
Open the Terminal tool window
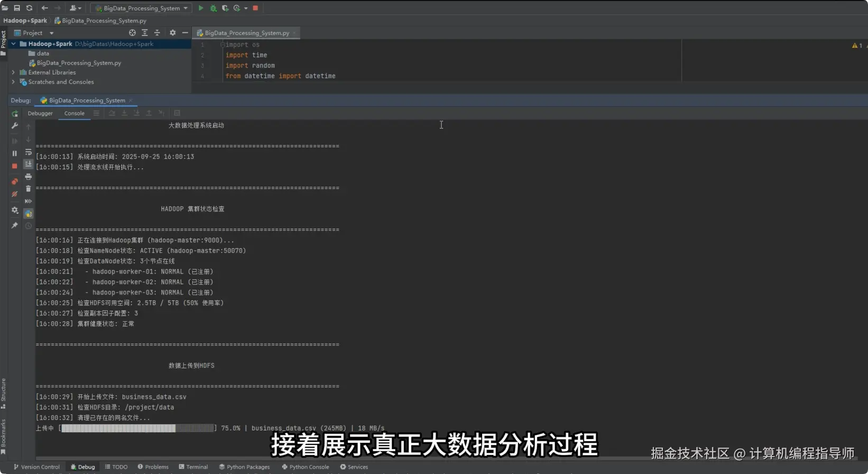pos(193,467)
